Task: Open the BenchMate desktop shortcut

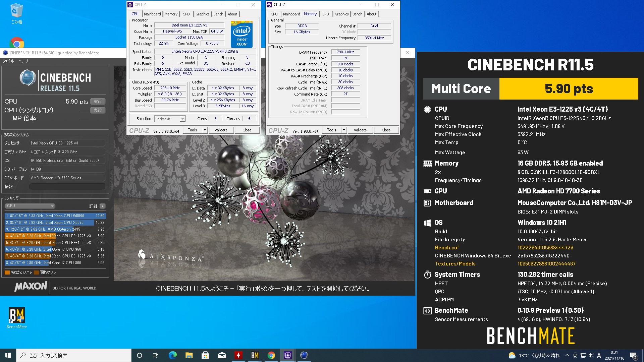Action: point(17,318)
